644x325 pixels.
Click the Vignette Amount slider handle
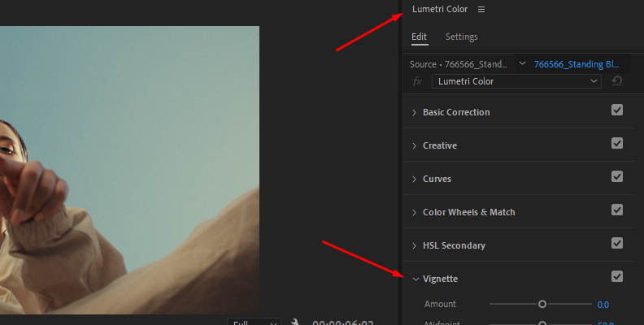pos(542,304)
